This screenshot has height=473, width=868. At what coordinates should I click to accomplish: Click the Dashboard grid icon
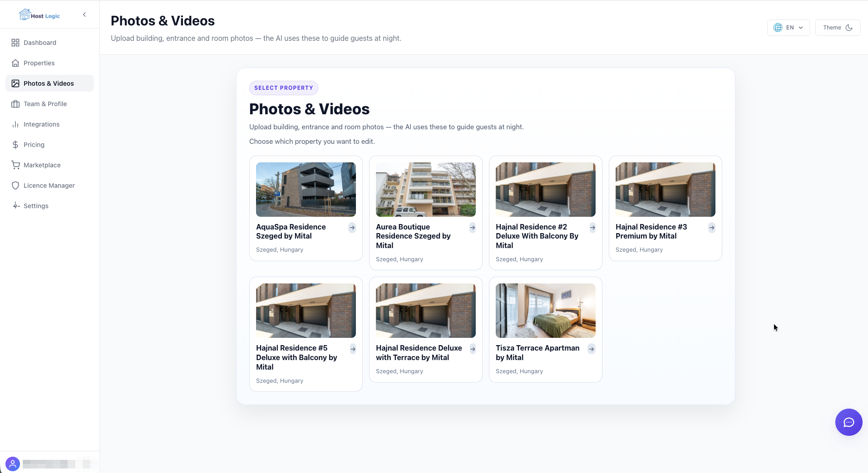pos(15,43)
